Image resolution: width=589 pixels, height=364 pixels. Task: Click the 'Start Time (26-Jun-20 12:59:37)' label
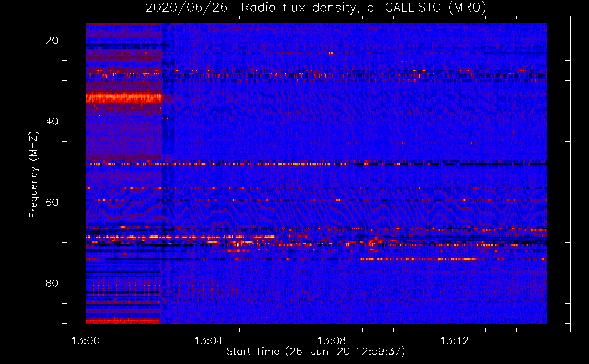[316, 352]
